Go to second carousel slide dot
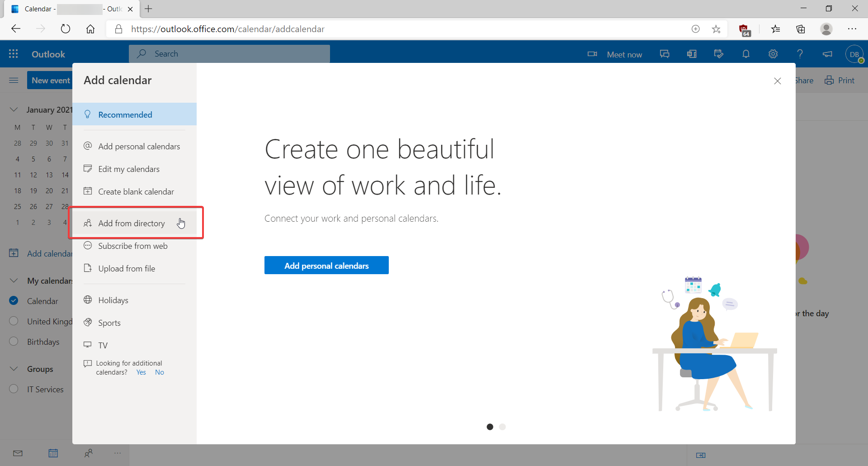868x466 pixels. coord(502,427)
